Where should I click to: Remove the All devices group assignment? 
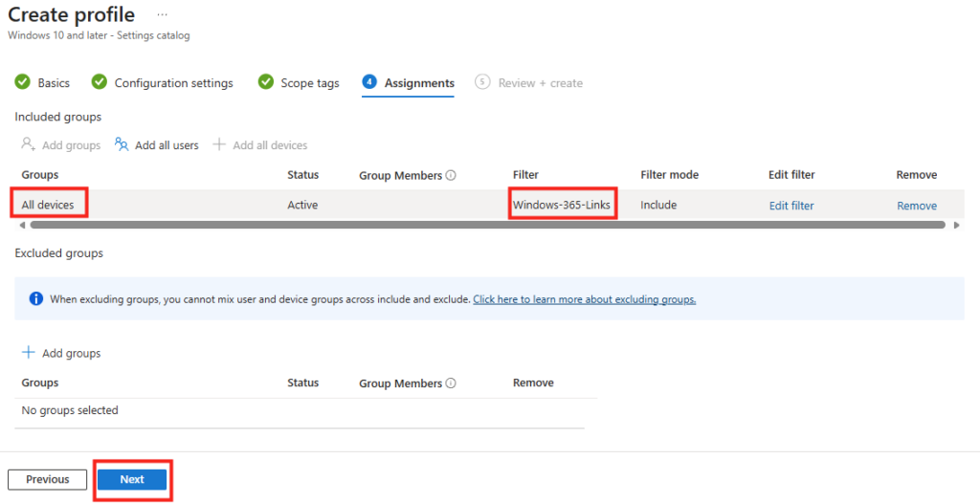coord(916,206)
